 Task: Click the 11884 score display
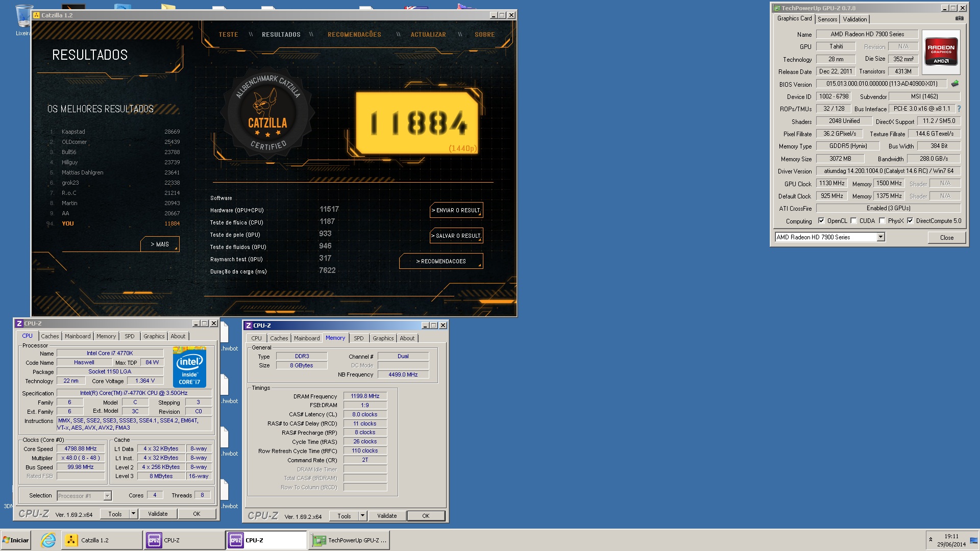(417, 122)
